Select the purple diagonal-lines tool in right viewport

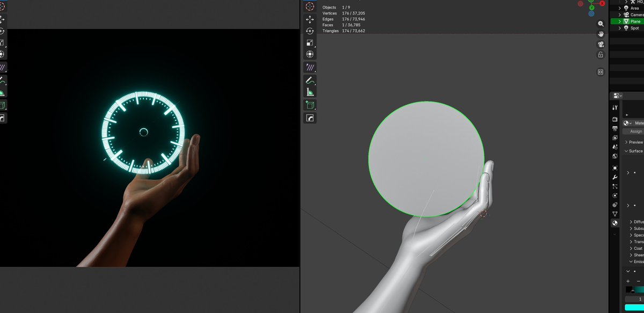pyautogui.click(x=310, y=68)
